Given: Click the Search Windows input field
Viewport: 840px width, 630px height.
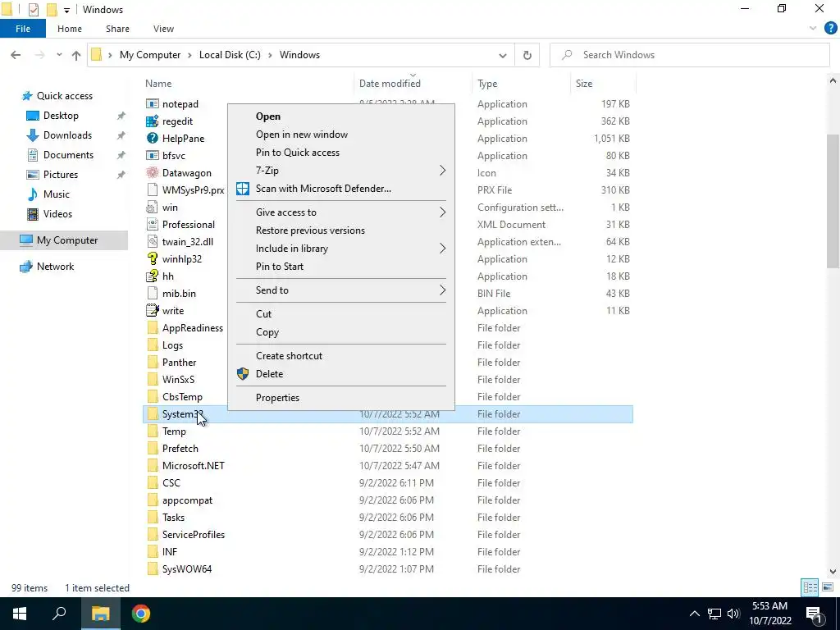Looking at the screenshot, I should 689,55.
